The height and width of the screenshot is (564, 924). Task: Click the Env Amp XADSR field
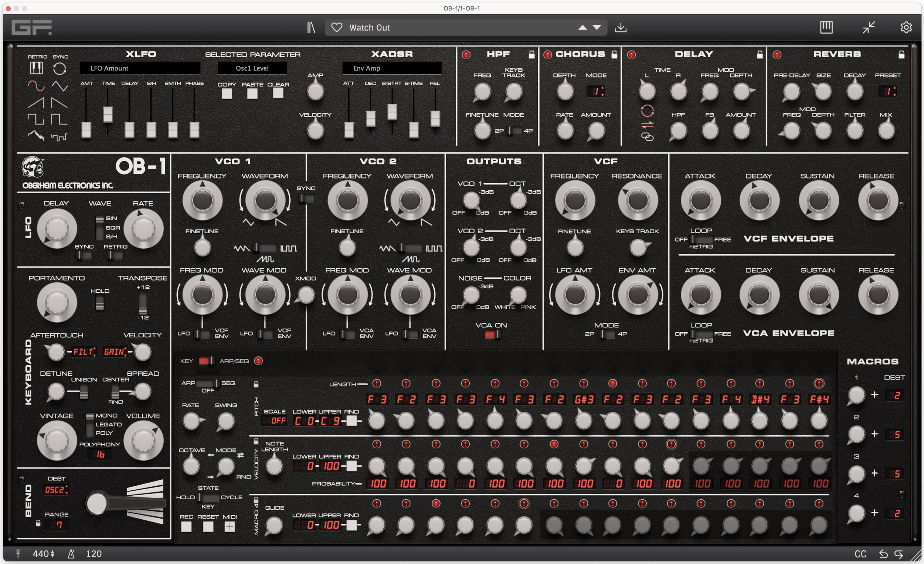pyautogui.click(x=391, y=68)
